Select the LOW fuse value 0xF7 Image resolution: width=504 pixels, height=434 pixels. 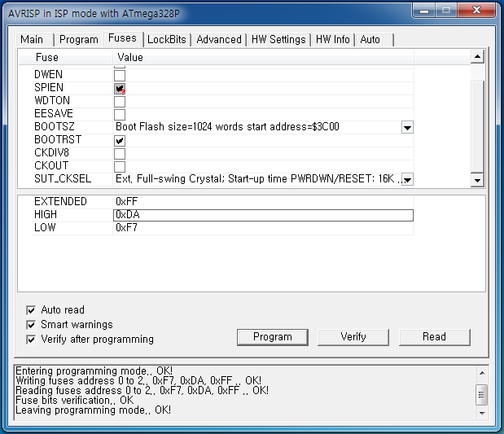coord(127,228)
